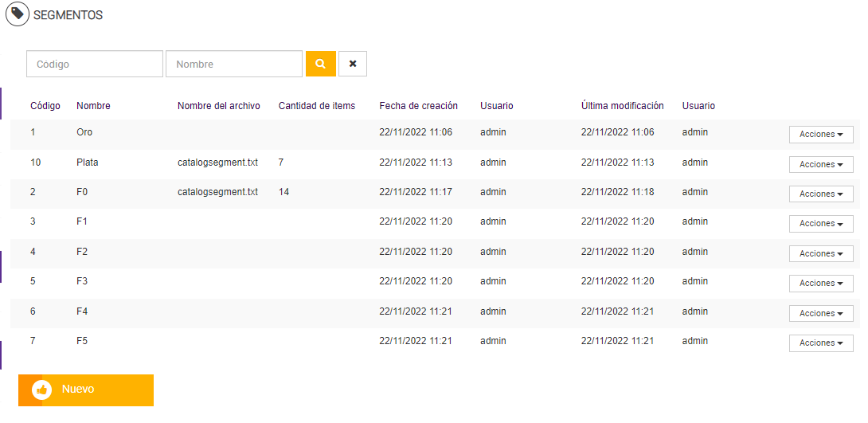
Task: Expand Acciones menu for F0 row
Action: coord(821,194)
